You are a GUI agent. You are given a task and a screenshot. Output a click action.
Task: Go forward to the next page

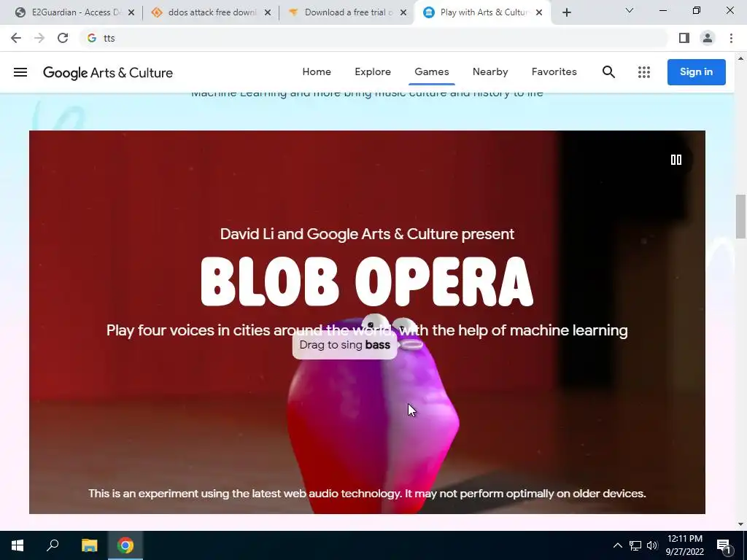pos(39,38)
